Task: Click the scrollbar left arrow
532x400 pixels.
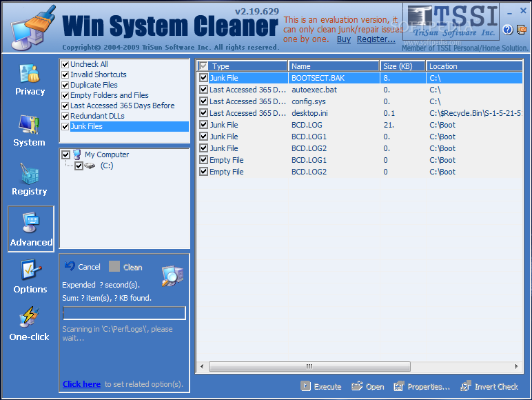Action: [x=202, y=366]
